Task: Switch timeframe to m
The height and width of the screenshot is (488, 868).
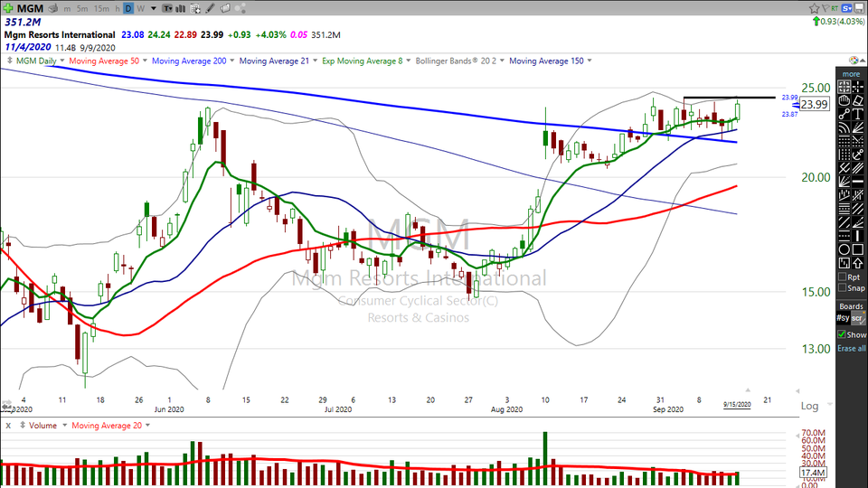Action: (67, 8)
